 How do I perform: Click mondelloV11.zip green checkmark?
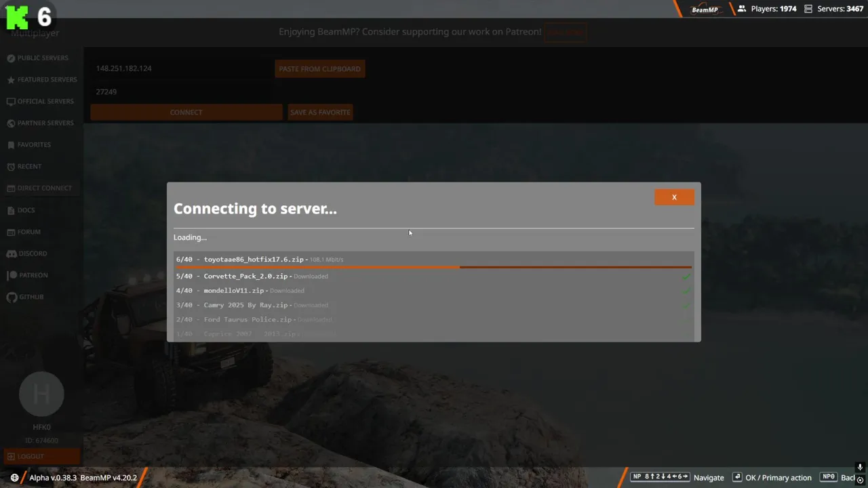[686, 291]
